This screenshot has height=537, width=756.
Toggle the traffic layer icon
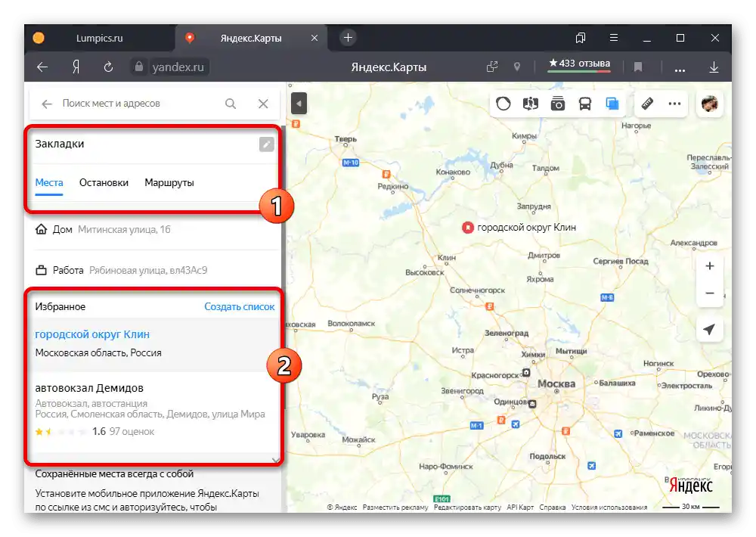503,104
